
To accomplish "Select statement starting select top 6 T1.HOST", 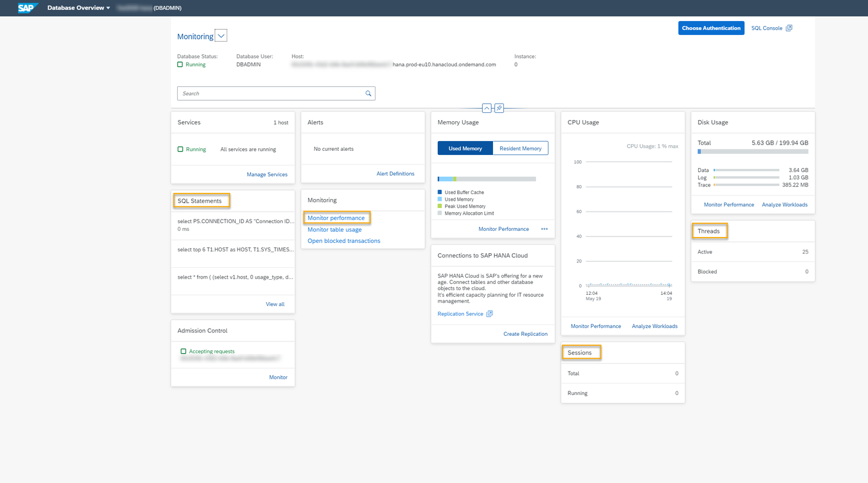I will (233, 253).
